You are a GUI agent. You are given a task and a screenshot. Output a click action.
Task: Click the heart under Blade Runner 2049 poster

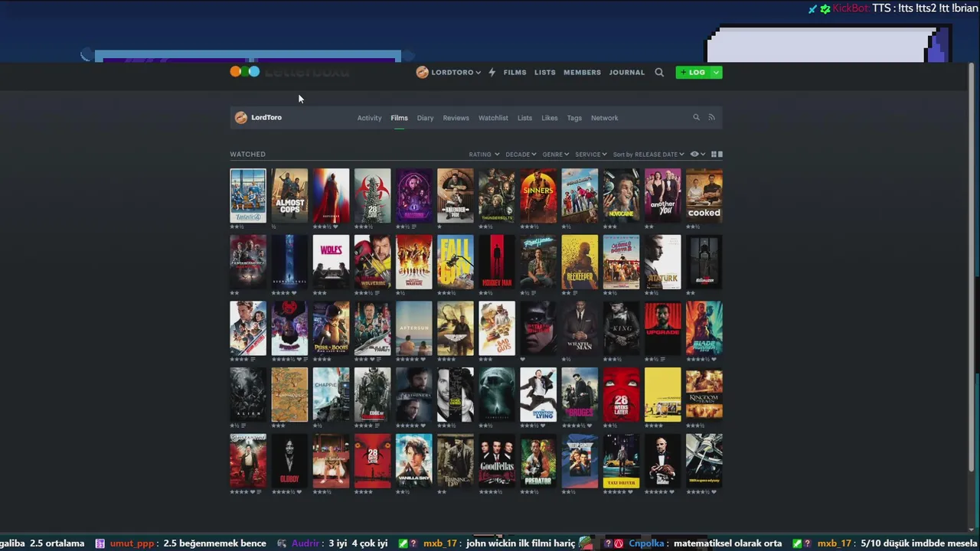pos(714,359)
